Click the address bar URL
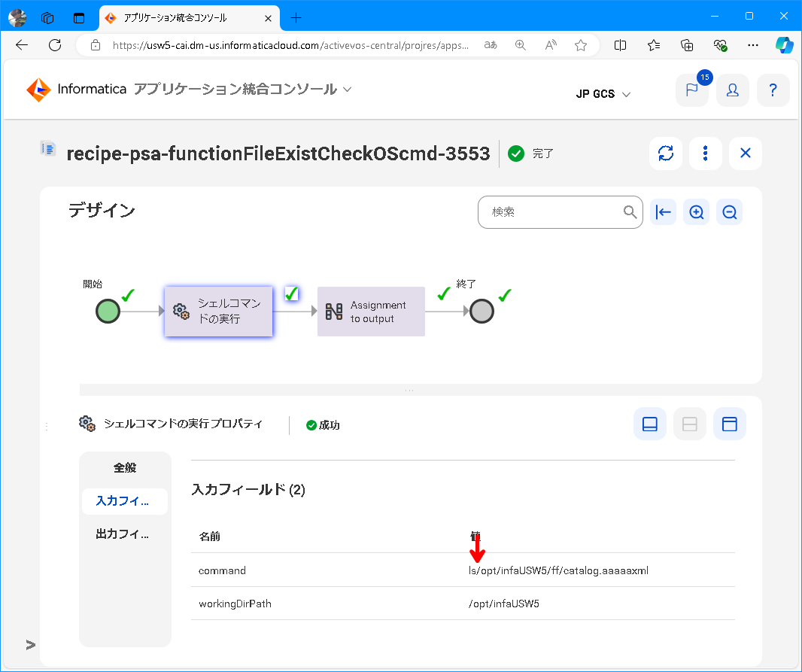802x672 pixels. (290, 45)
